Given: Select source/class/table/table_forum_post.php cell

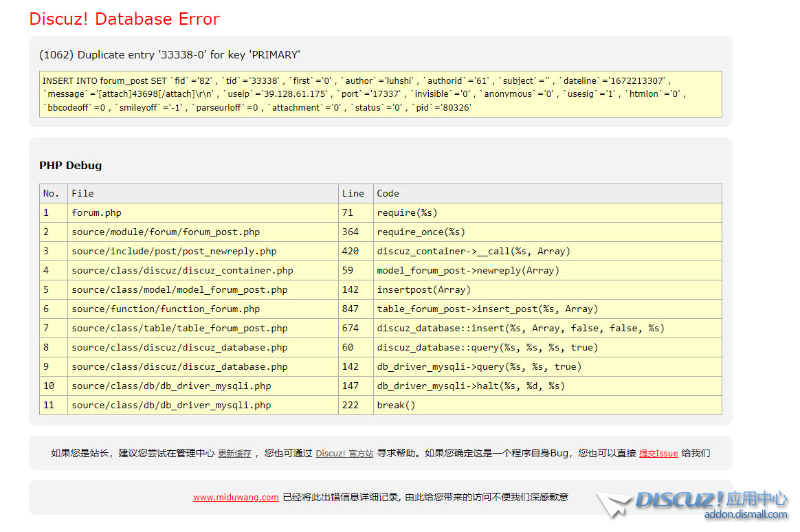Looking at the screenshot, I should pos(203,329).
